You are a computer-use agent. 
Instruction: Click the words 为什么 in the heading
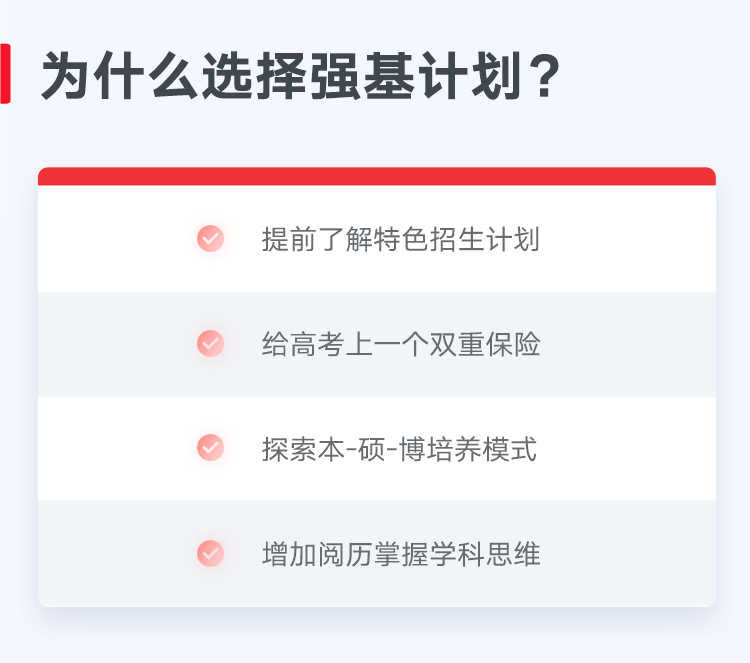(x=120, y=77)
